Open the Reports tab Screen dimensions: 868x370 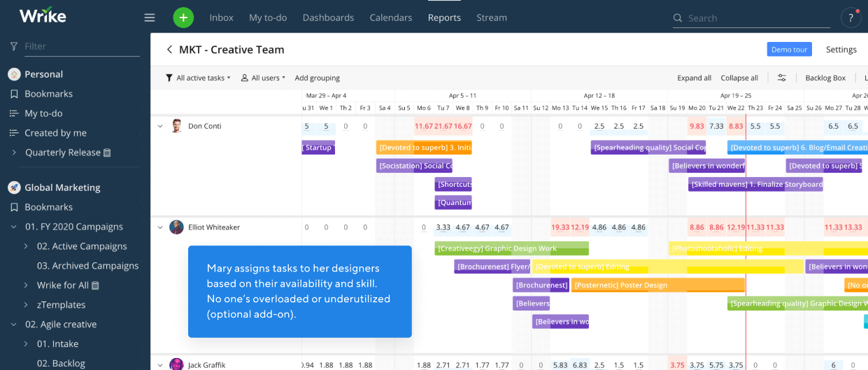[x=444, y=17]
